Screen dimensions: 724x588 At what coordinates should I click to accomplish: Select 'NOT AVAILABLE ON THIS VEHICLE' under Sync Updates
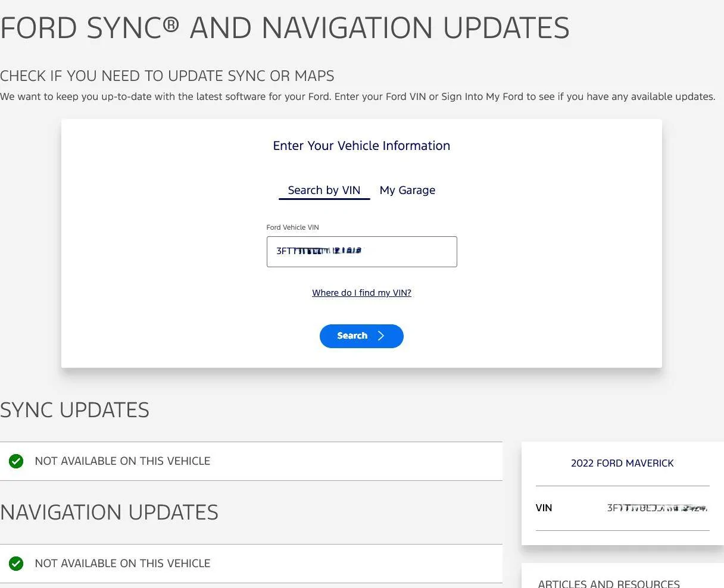pyautogui.click(x=123, y=461)
